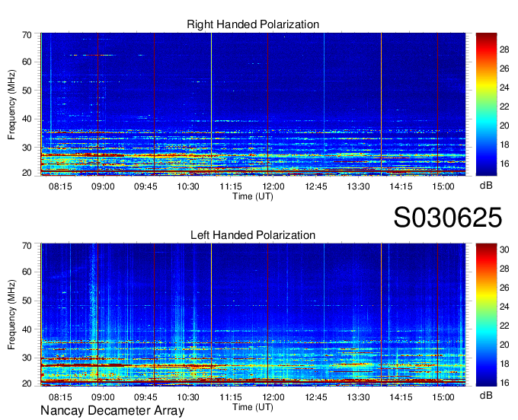
Task: Click the '22' dB value on Right Handed colorbar
Action: [504, 107]
